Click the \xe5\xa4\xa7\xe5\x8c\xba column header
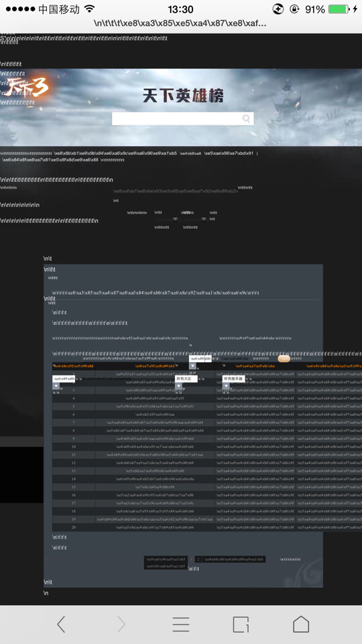Screen dimensions: 362x644 255,366
